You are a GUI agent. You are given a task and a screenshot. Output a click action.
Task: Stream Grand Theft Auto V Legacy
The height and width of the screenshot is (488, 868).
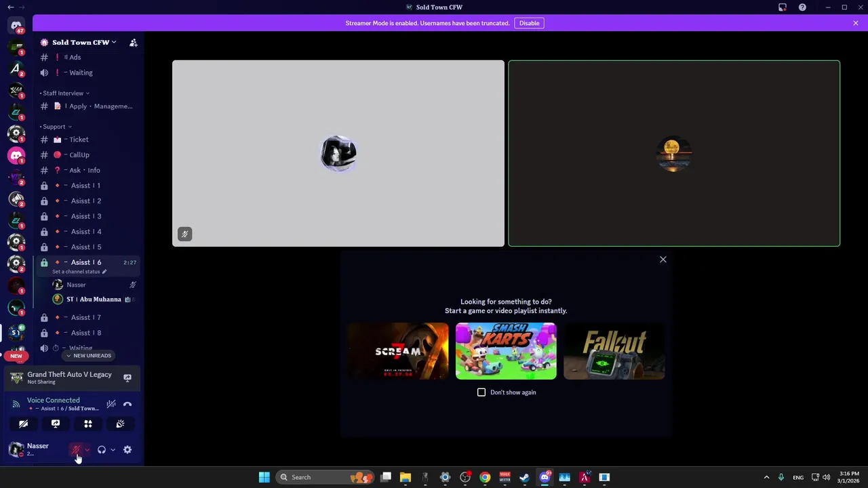click(x=127, y=378)
